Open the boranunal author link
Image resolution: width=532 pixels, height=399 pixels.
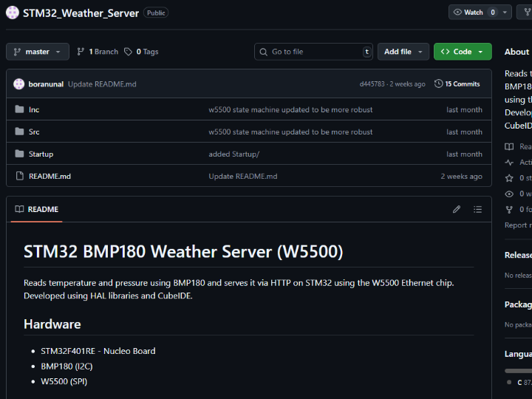pos(46,84)
